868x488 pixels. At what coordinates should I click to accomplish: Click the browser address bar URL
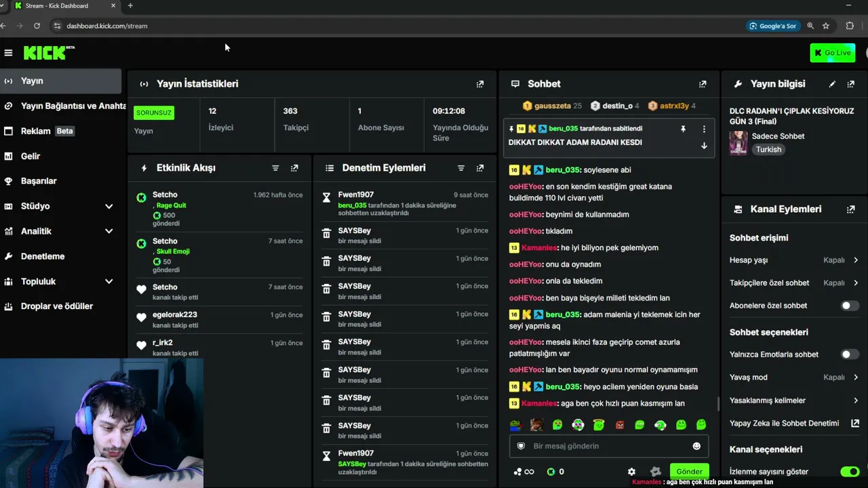tap(107, 26)
